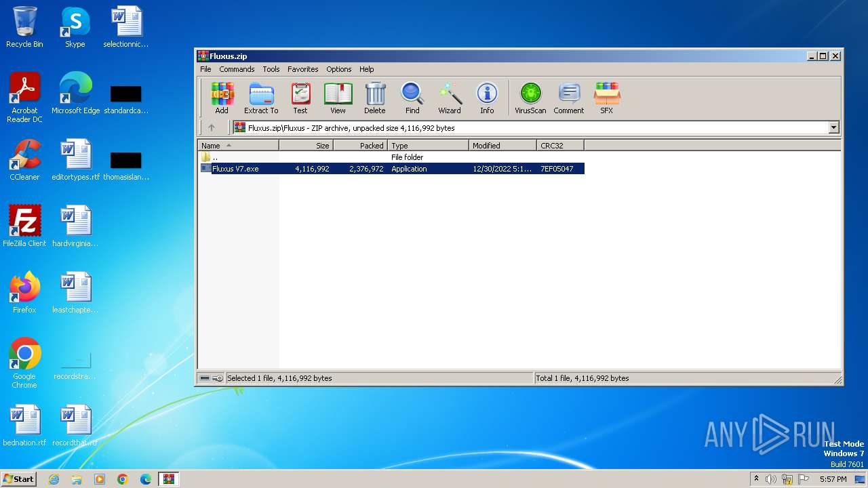868x488 pixels.
Task: Click the 7EF05047 CRC32 value
Action: point(557,169)
